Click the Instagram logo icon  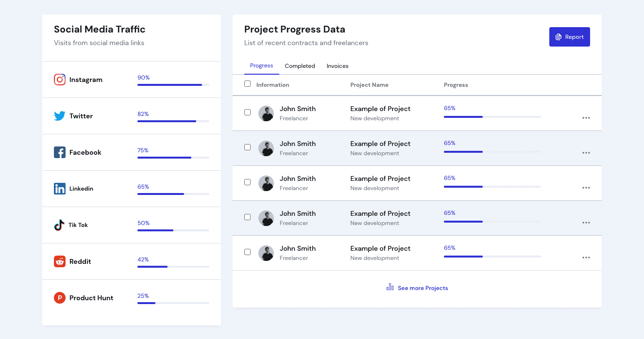(x=60, y=80)
